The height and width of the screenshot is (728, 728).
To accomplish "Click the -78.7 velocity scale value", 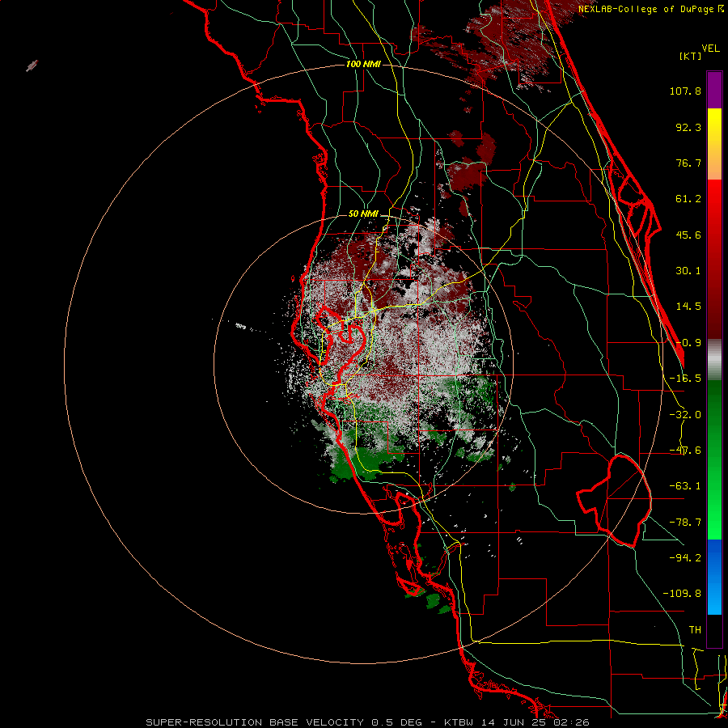I will click(685, 523).
